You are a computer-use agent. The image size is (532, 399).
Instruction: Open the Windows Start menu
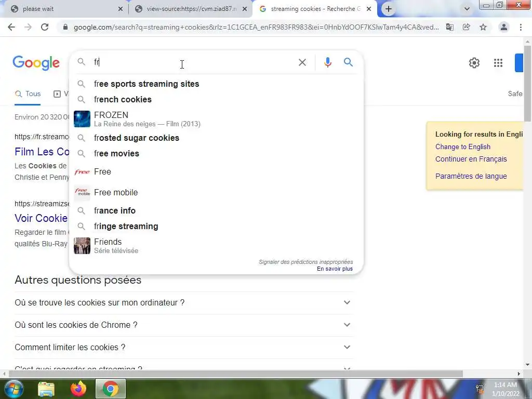[x=13, y=389]
